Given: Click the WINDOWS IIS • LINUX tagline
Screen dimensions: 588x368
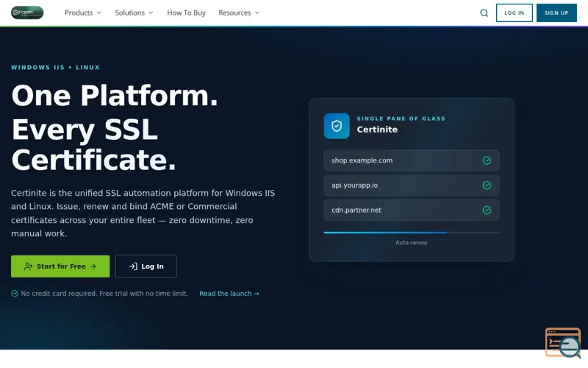Looking at the screenshot, I should point(56,68).
